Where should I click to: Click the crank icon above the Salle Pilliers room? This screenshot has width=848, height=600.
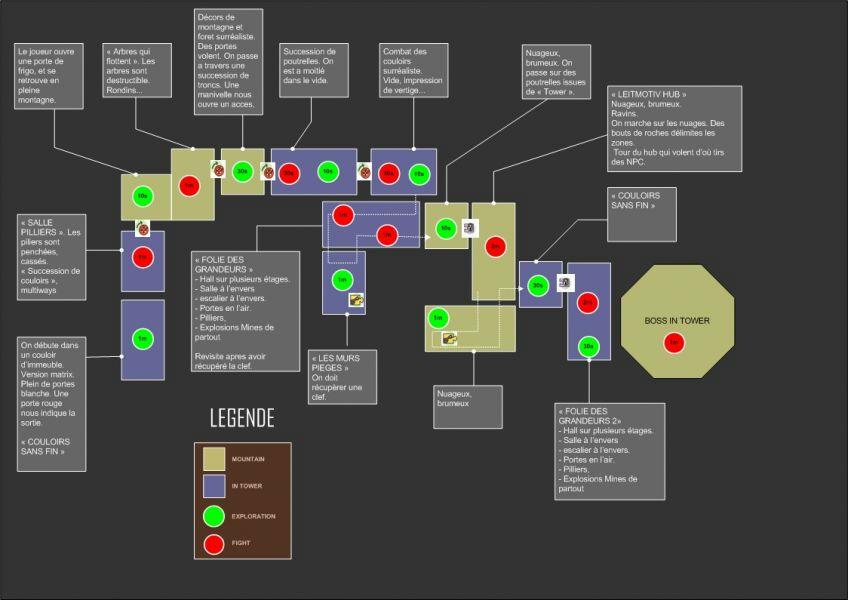[x=144, y=229]
